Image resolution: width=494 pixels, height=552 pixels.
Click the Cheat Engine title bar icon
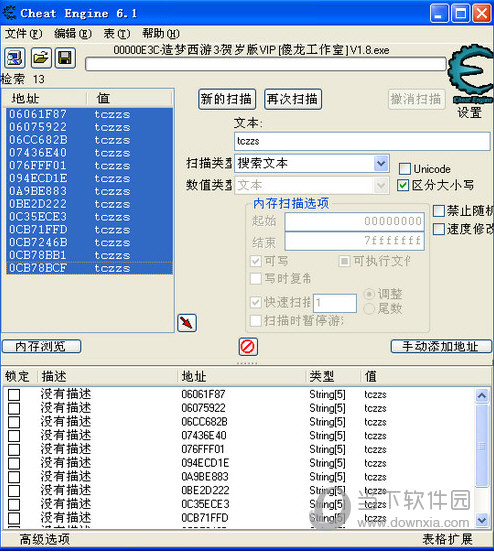coord(9,13)
